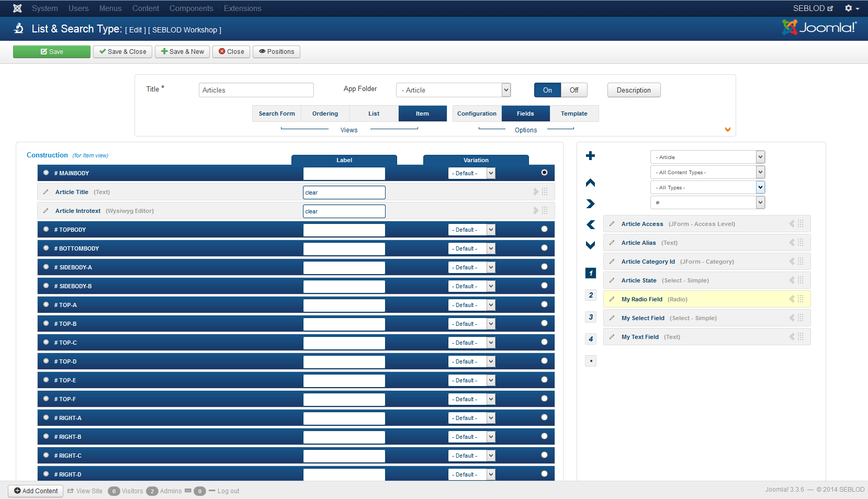Screen dimensions: 868x499
Task: Select the TOP-D position radio button
Action: pyautogui.click(x=544, y=361)
